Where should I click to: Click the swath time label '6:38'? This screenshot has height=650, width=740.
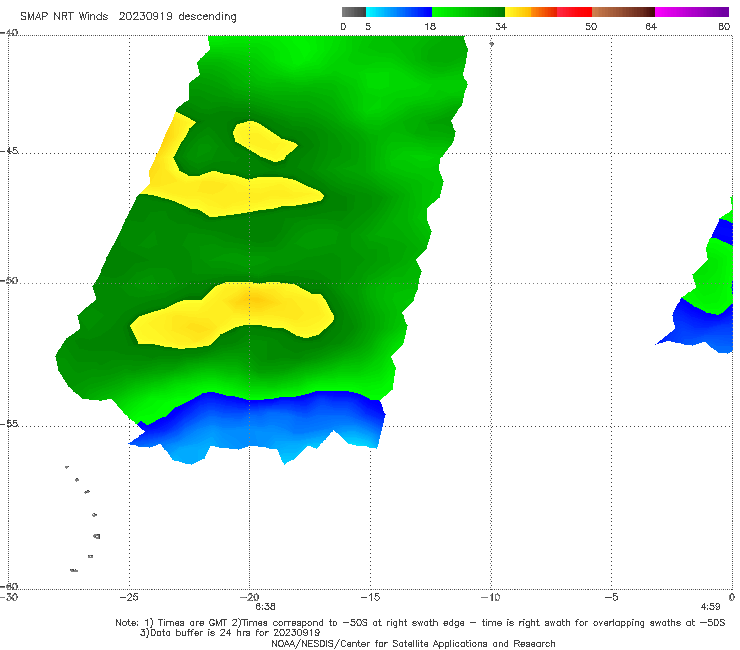[x=265, y=607]
